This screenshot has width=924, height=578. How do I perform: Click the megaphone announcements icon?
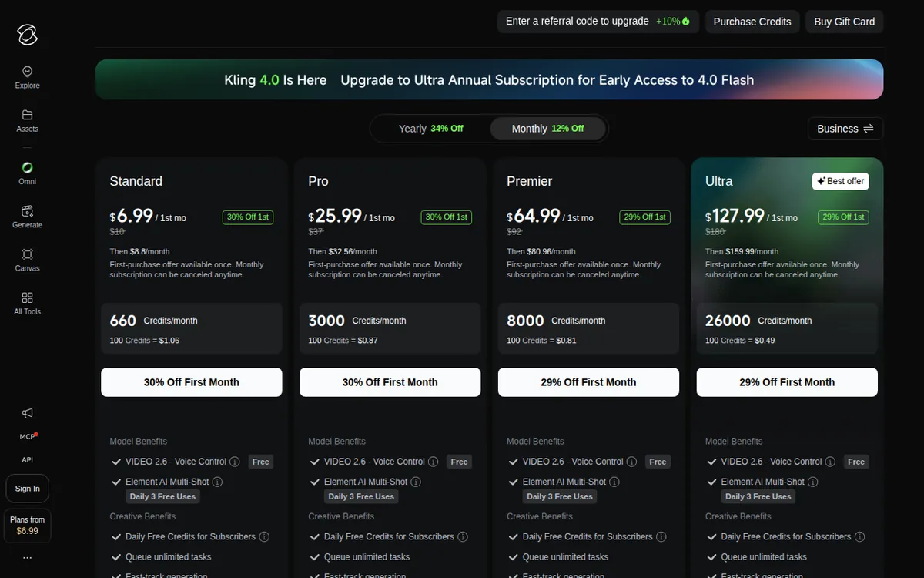(27, 413)
